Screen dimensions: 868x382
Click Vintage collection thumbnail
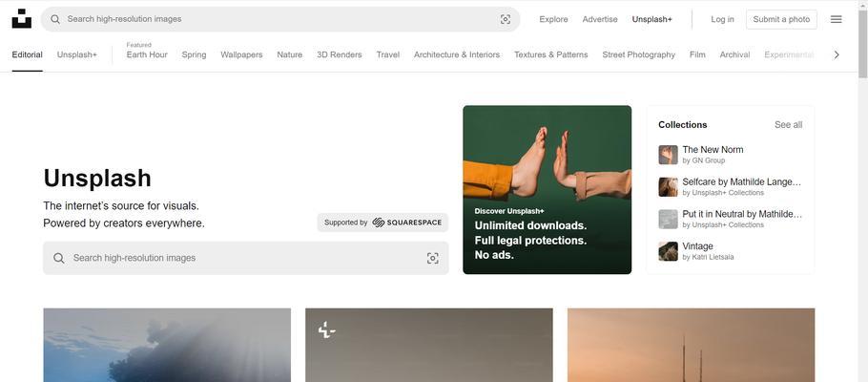[668, 251]
